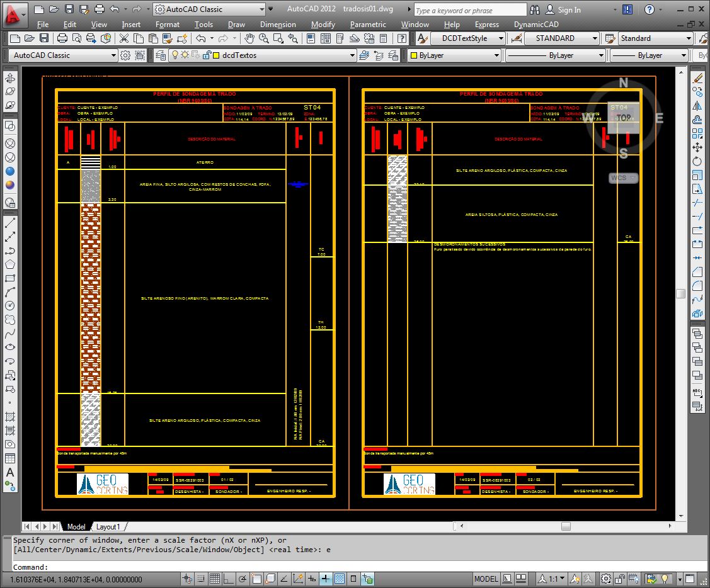
Task: Select the Line tool in Draw toolbar
Action: point(10,223)
